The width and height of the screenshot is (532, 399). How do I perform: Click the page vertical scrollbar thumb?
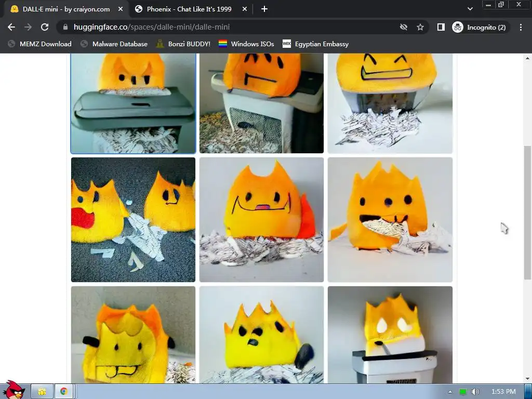(x=527, y=212)
